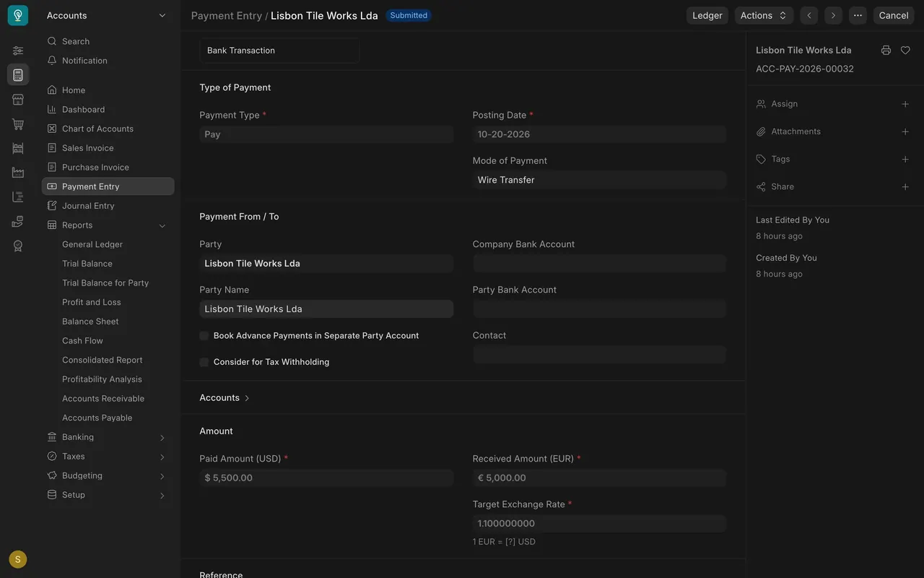Open the storefront icon in the icon rail
Screen dimensions: 924x578
click(x=18, y=99)
